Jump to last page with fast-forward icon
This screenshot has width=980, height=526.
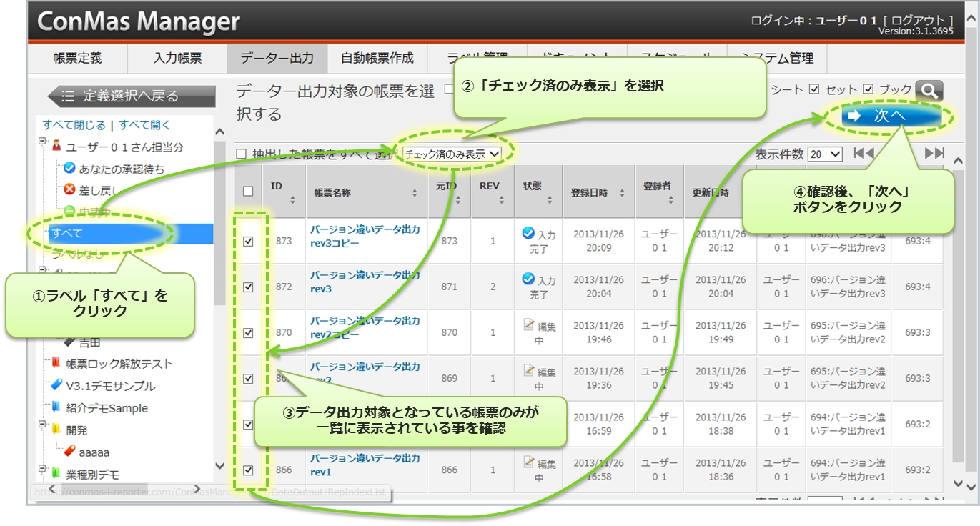coord(934,153)
